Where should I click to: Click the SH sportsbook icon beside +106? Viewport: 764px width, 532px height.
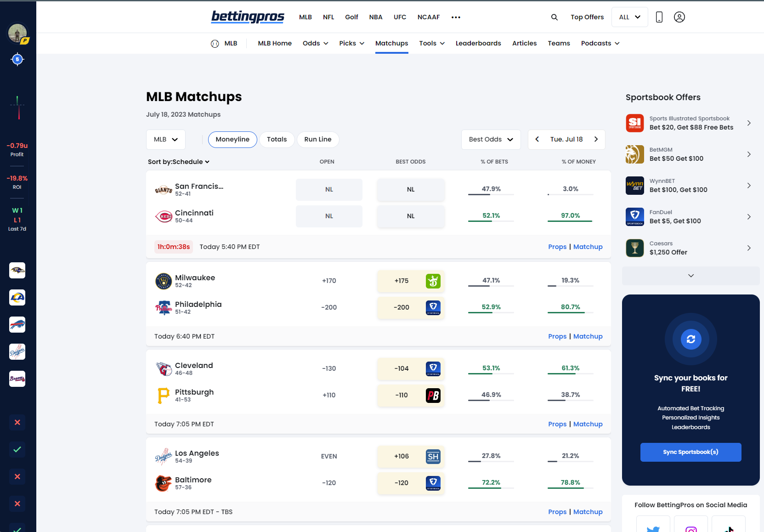point(433,457)
